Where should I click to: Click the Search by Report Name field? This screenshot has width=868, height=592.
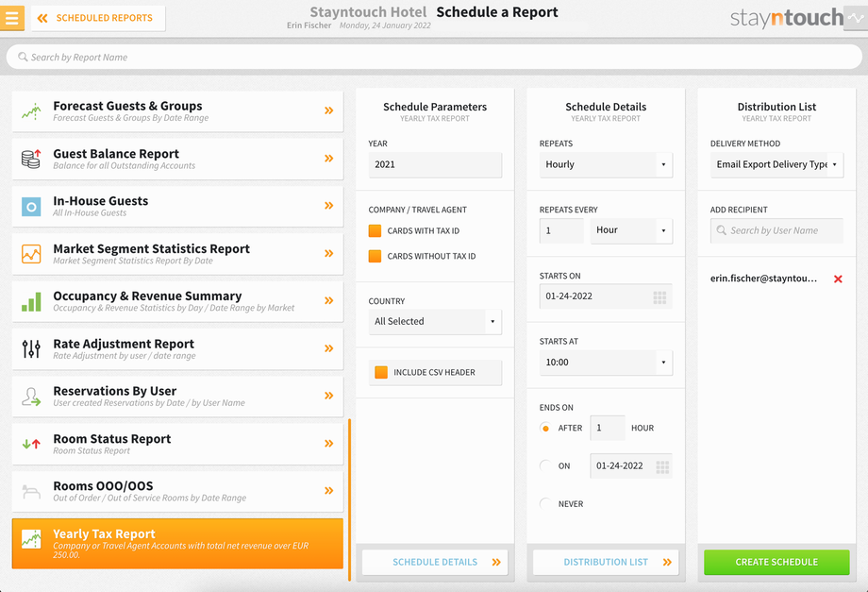pos(434,57)
